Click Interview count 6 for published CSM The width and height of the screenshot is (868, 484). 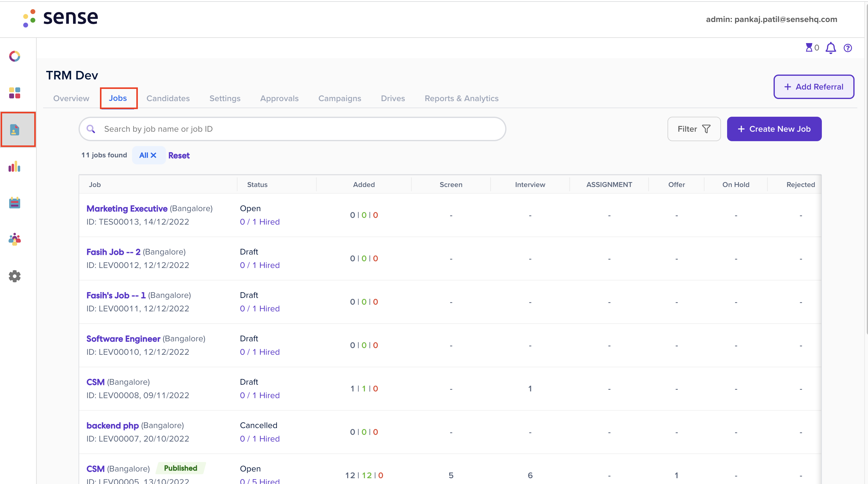pyautogui.click(x=530, y=475)
